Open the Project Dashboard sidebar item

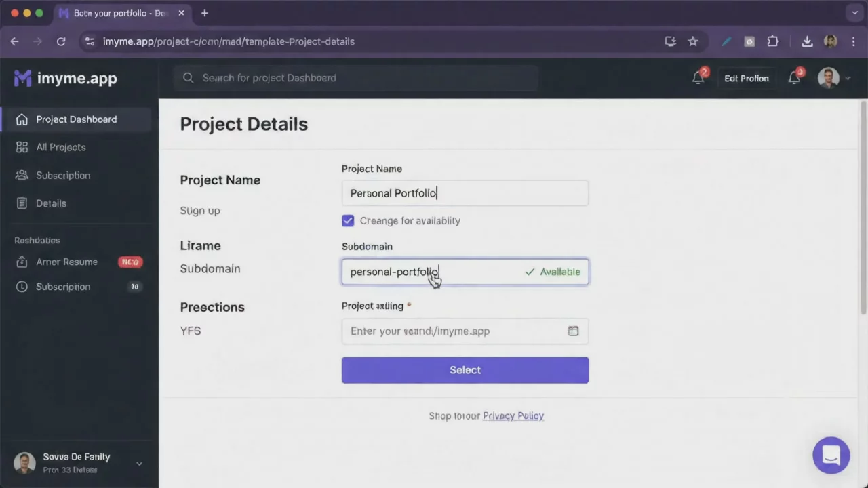(76, 119)
